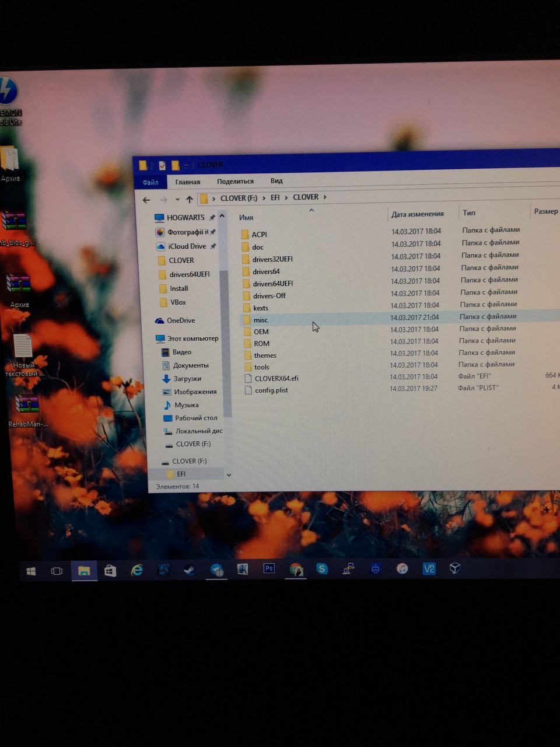Sort by the Тип column header
This screenshot has height=747, width=560.
click(469, 212)
